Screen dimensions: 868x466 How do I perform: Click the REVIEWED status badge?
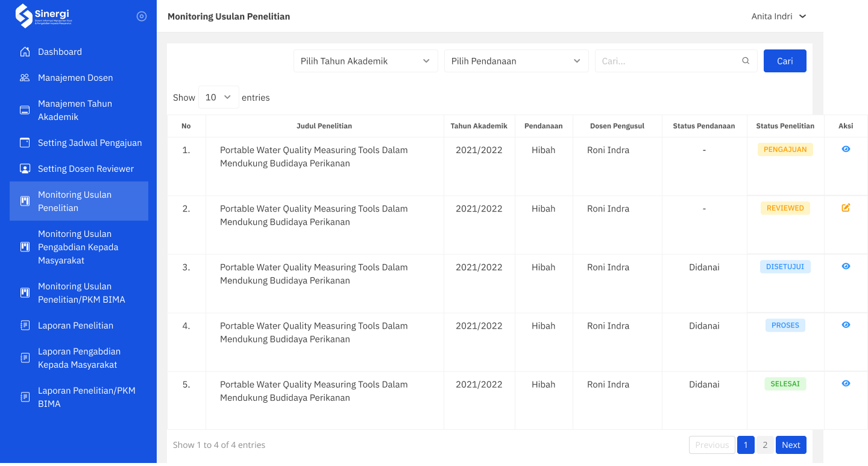[785, 208]
